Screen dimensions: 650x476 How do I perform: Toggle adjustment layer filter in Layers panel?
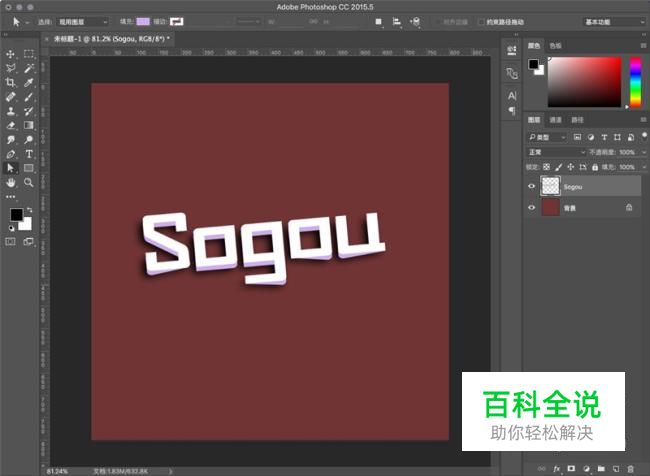(591, 137)
